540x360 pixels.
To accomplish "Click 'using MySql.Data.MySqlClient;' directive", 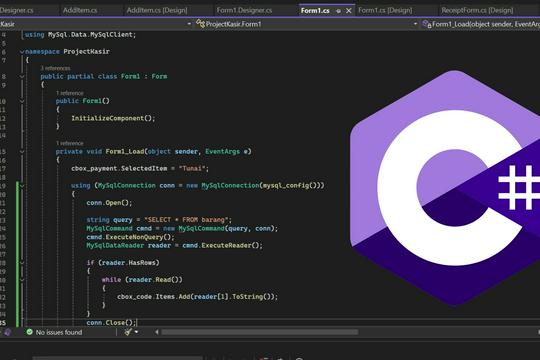I will (x=81, y=35).
